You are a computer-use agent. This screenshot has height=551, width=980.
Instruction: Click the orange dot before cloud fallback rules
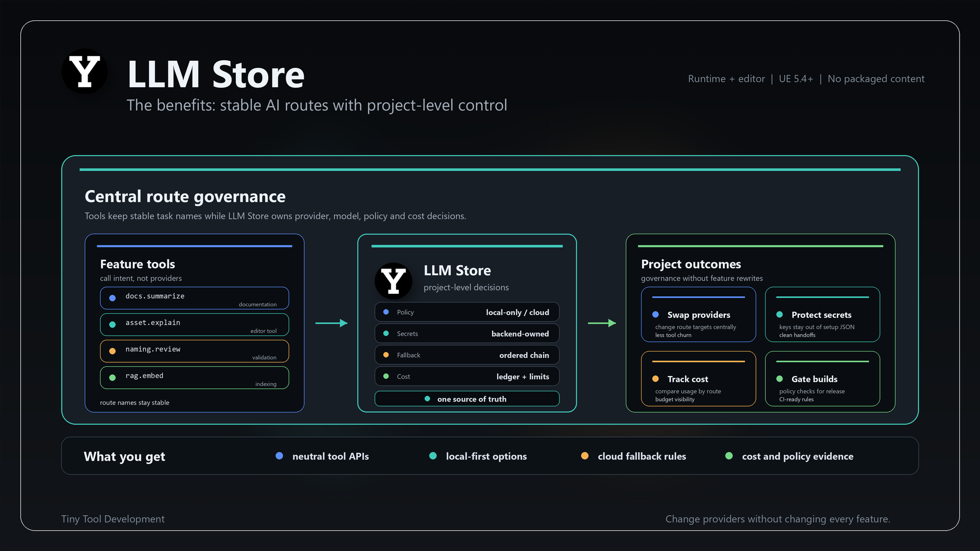click(585, 456)
